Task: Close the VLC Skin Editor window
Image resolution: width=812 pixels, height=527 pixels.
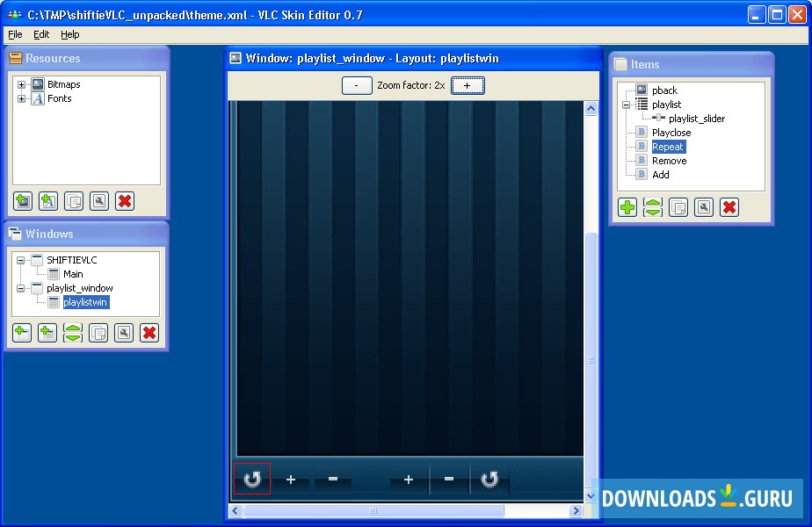Action: [x=797, y=15]
